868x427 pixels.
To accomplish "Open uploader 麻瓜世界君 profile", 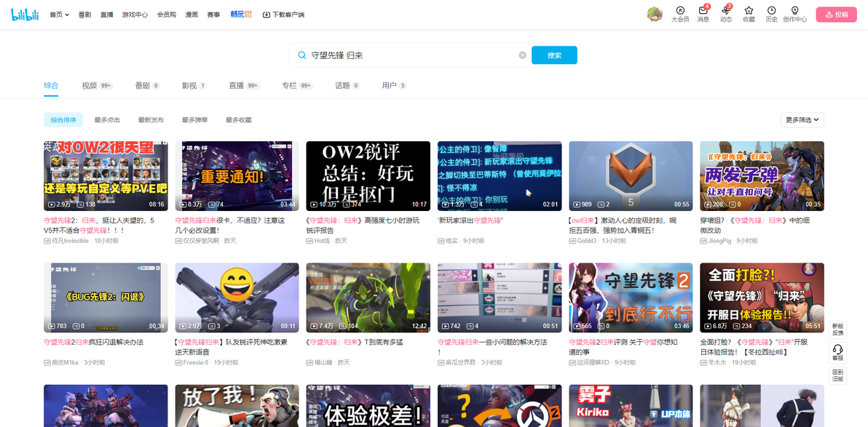I will (458, 363).
